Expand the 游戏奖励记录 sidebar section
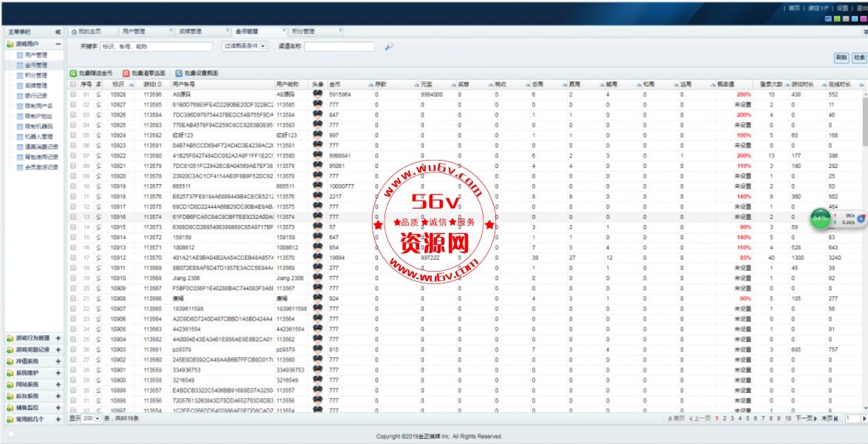The image size is (868, 444). pos(58,350)
